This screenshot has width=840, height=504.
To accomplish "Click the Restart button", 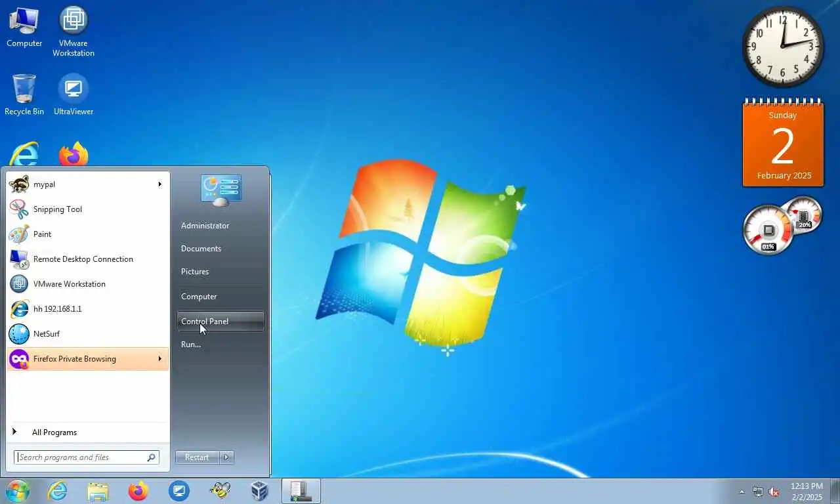I will pyautogui.click(x=198, y=457).
